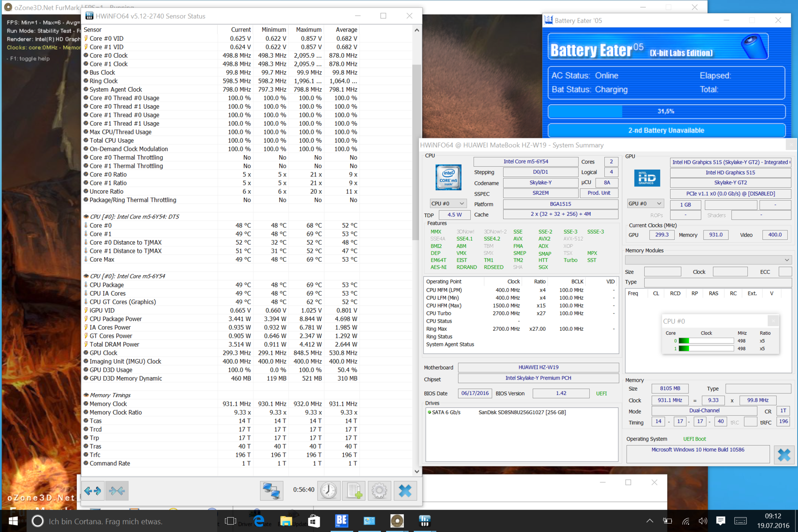Click the expand sensor layout arrows icon

(x=93, y=490)
